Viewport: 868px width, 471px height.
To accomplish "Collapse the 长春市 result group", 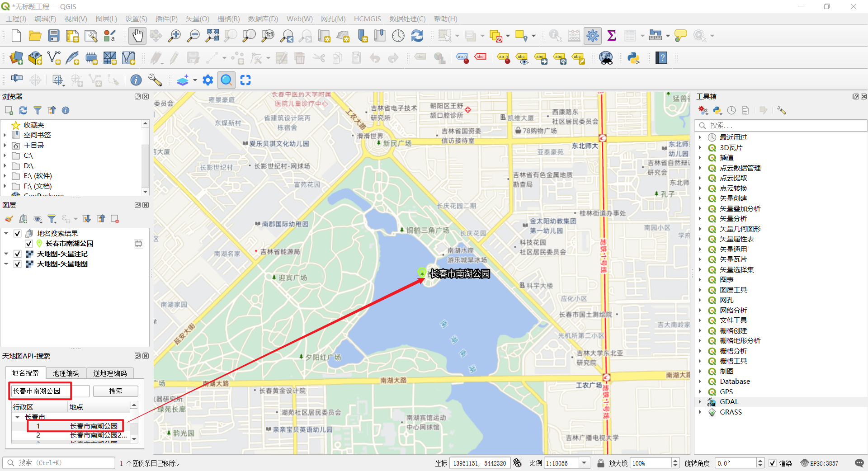I will tap(17, 417).
